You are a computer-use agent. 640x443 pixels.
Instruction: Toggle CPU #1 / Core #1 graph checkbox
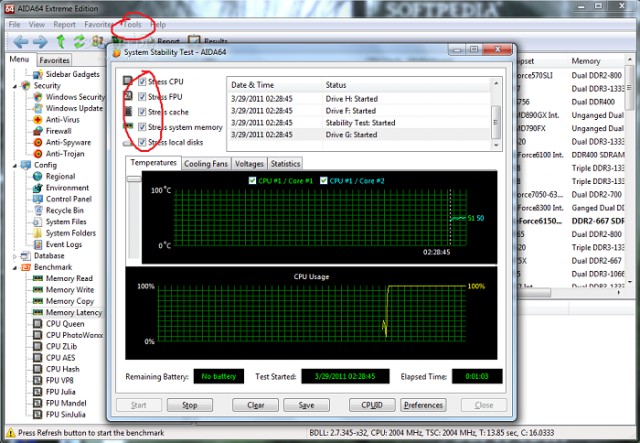[252, 180]
